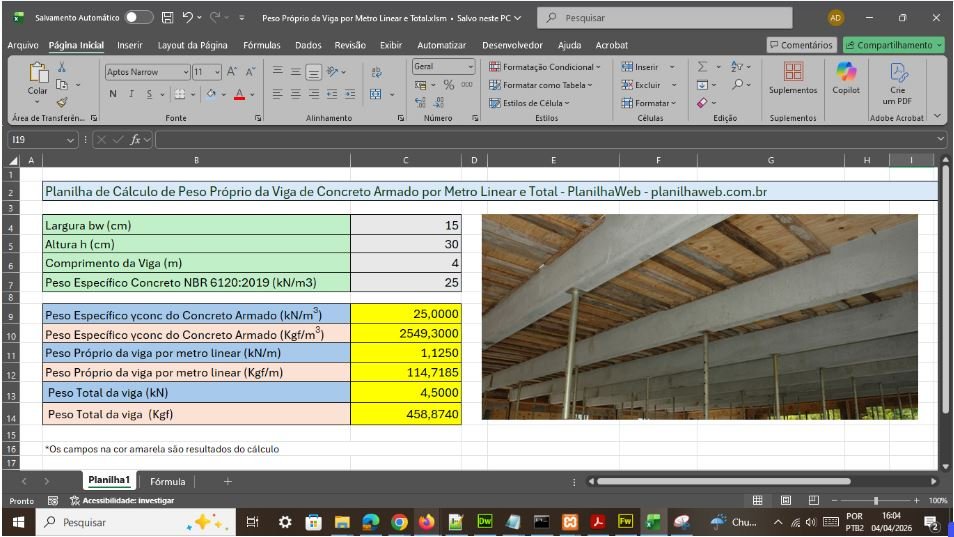The image size is (954, 537).
Task: Toggle italic formatting with the I button
Action: point(130,94)
